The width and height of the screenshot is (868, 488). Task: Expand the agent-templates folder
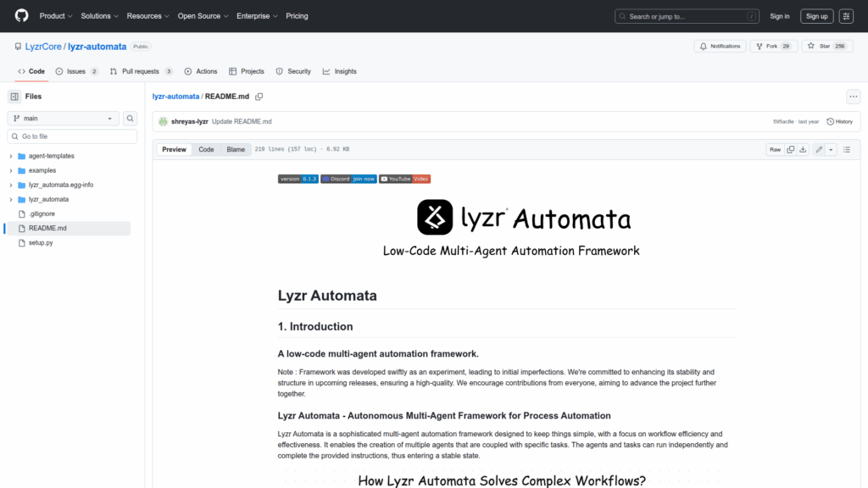point(11,156)
